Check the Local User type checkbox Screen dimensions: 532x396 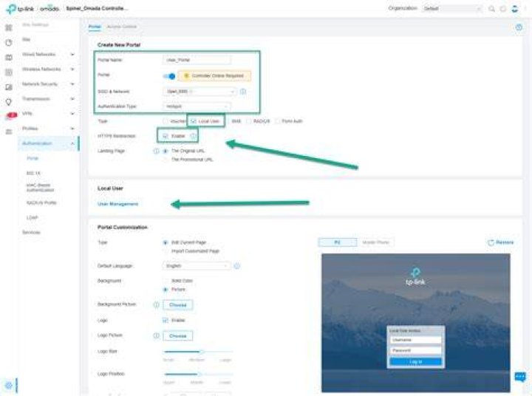[x=194, y=121]
